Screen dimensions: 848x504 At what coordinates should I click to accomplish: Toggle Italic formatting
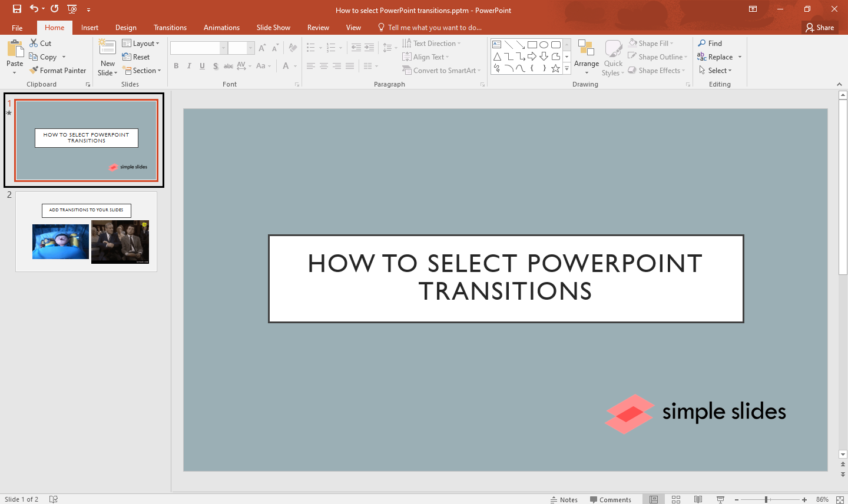tap(189, 66)
